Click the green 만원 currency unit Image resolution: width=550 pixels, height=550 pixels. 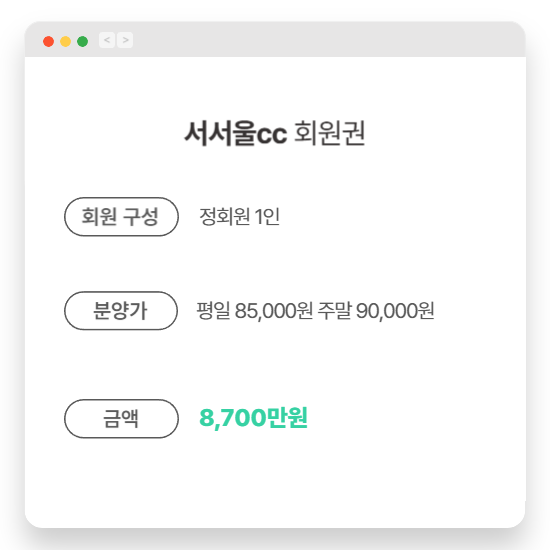tap(287, 417)
